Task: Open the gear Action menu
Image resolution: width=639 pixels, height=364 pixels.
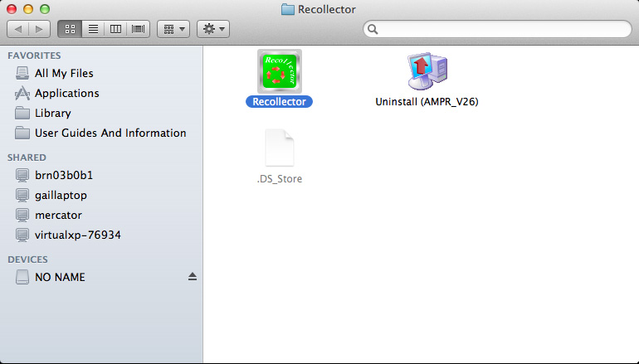Action: click(x=213, y=29)
